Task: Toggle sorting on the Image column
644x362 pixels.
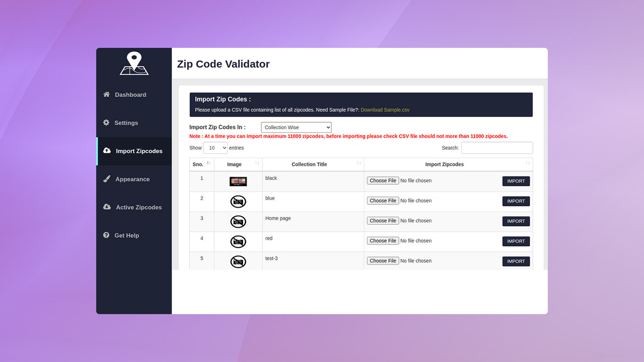Action: (257, 164)
